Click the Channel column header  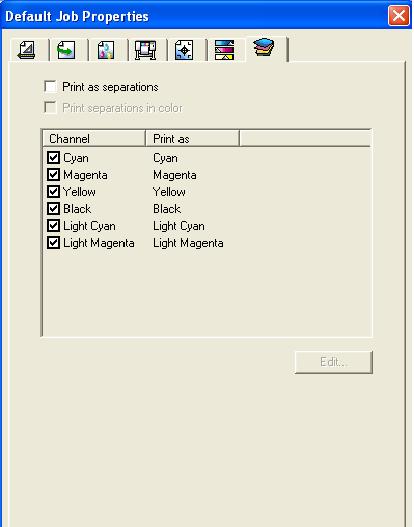pyautogui.click(x=94, y=138)
